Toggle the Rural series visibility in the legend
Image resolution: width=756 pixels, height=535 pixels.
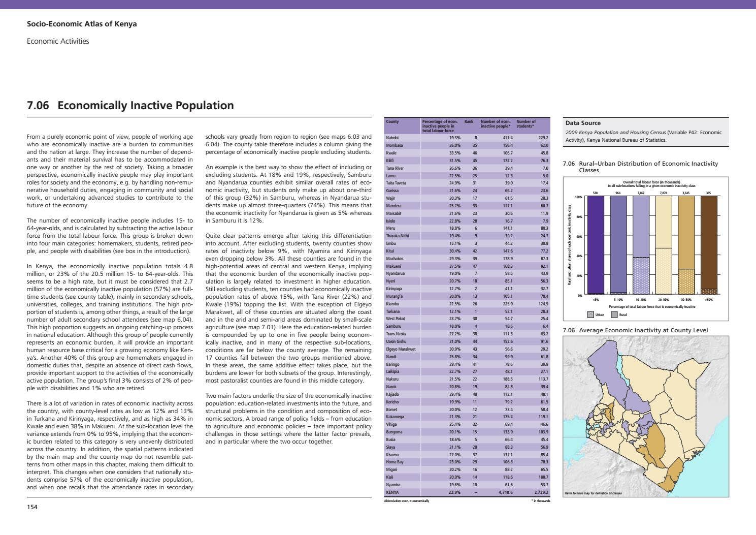tap(615, 315)
